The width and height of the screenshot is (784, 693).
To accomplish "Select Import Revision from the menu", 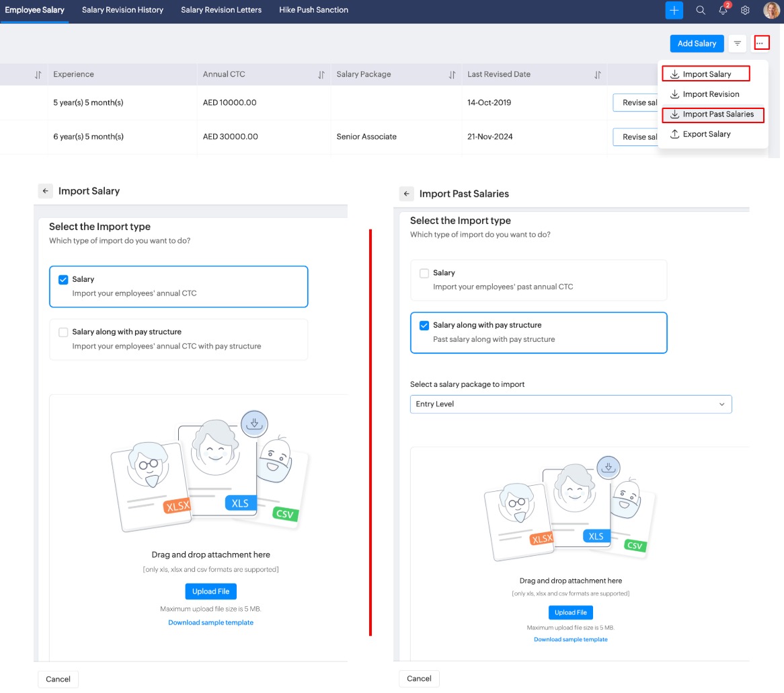I will tap(711, 94).
